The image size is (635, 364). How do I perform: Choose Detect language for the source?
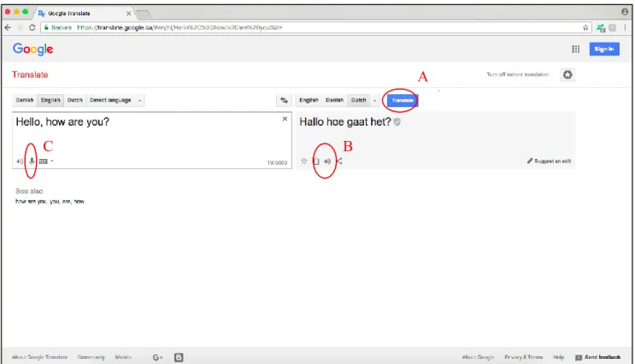point(110,100)
